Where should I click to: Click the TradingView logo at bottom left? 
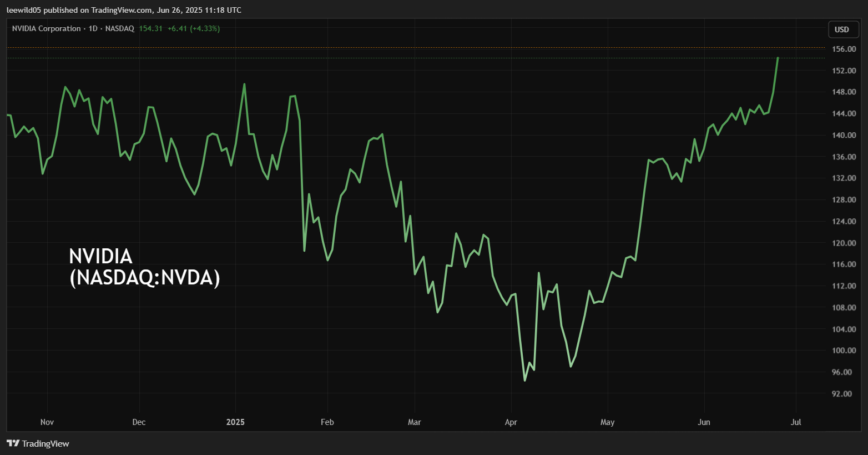[x=38, y=443]
